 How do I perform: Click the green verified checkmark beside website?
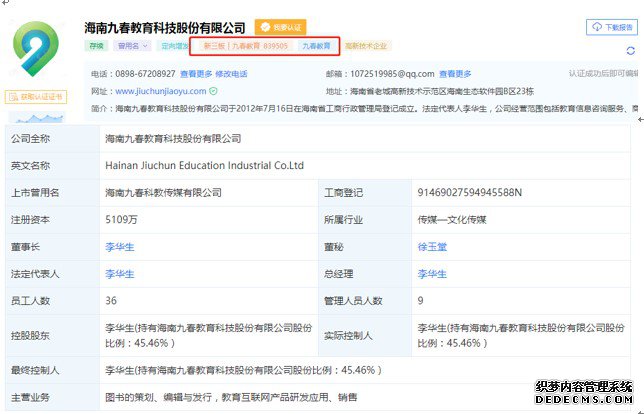click(x=213, y=91)
